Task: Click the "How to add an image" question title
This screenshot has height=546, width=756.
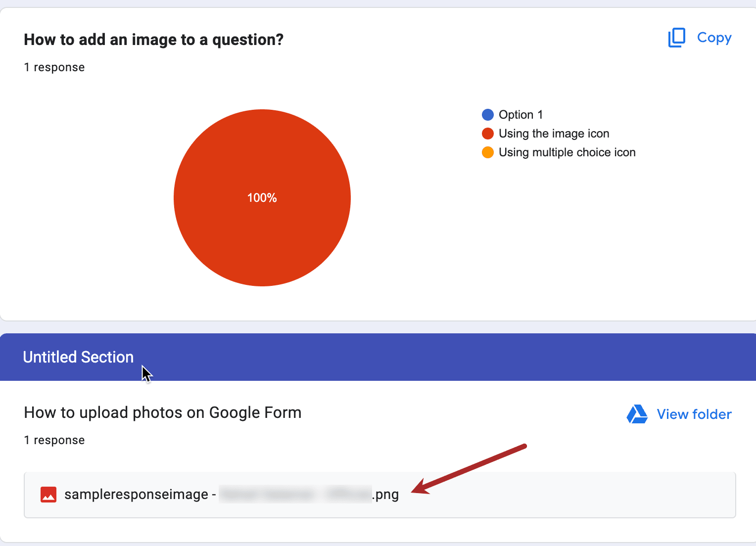Action: [153, 40]
